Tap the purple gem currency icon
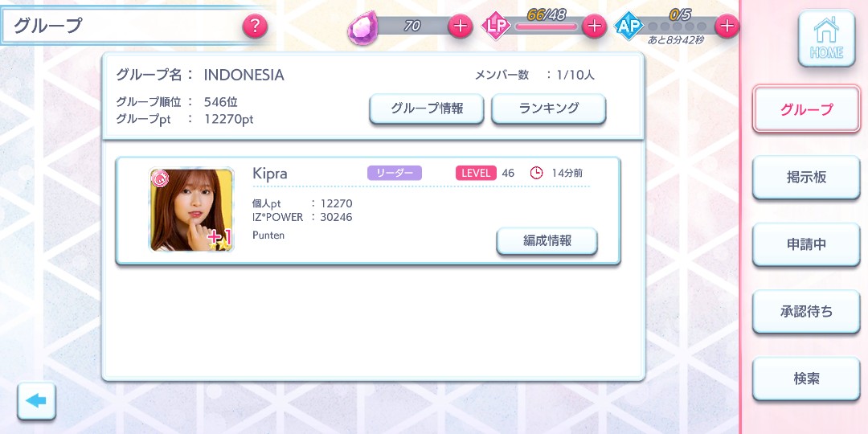The image size is (868, 434). [x=363, y=27]
